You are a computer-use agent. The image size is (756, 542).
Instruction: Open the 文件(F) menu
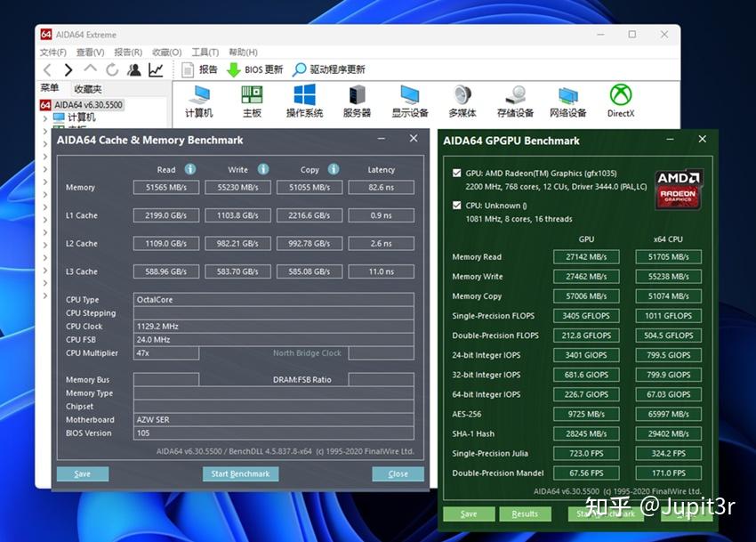pyautogui.click(x=53, y=53)
